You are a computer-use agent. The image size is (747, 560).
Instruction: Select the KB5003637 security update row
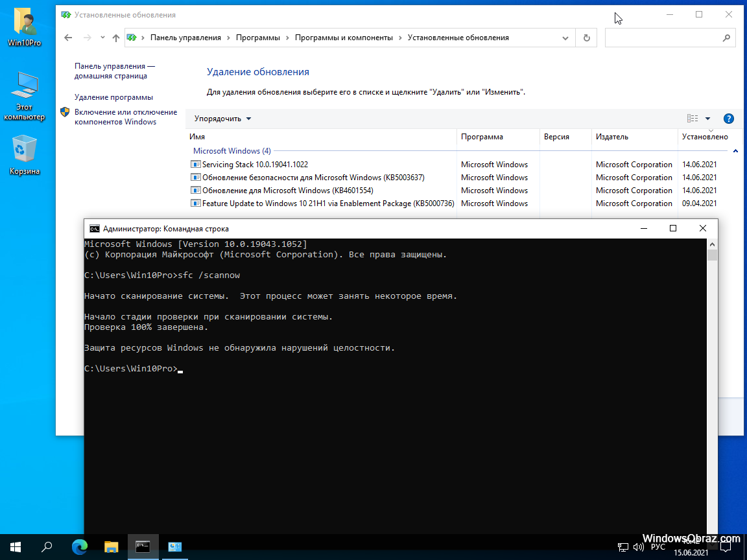coord(313,178)
